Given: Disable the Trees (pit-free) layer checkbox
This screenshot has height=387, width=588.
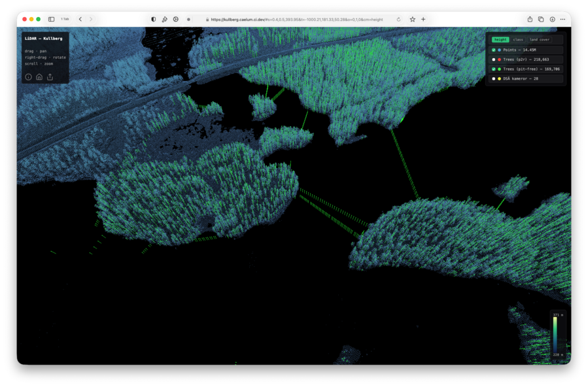Looking at the screenshot, I should (494, 69).
